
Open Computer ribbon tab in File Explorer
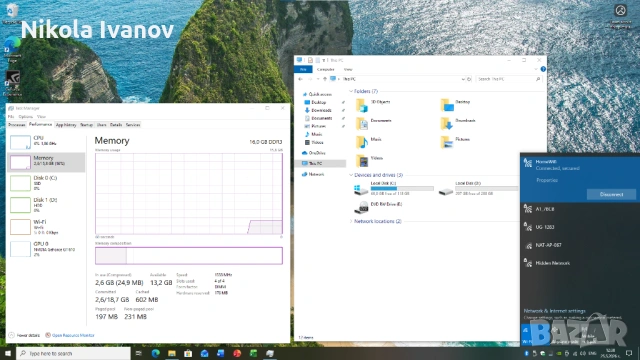tap(325, 70)
